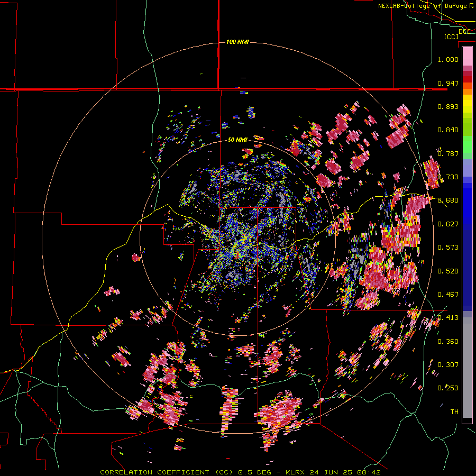Click the 24 JUN 25 00:42 timestamp
476x476 pixels.
345,472
